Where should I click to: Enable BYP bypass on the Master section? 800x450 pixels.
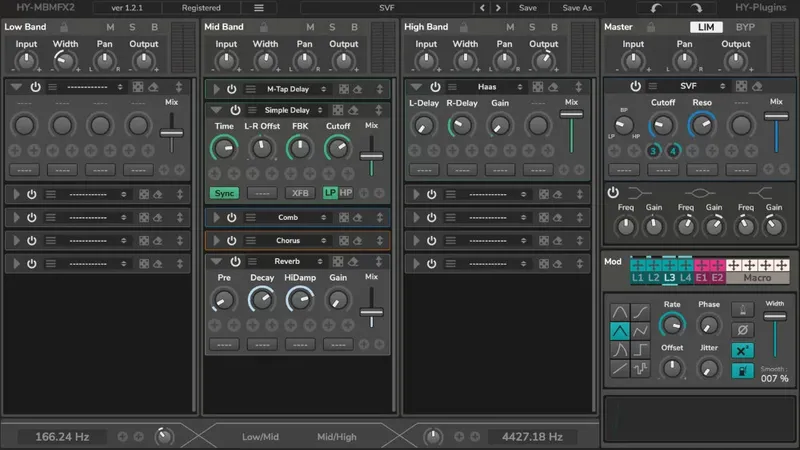745,27
